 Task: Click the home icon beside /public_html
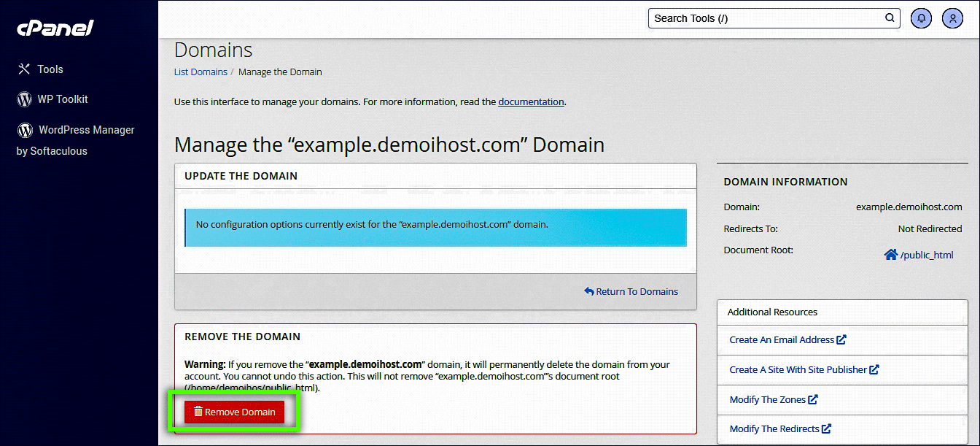click(890, 255)
